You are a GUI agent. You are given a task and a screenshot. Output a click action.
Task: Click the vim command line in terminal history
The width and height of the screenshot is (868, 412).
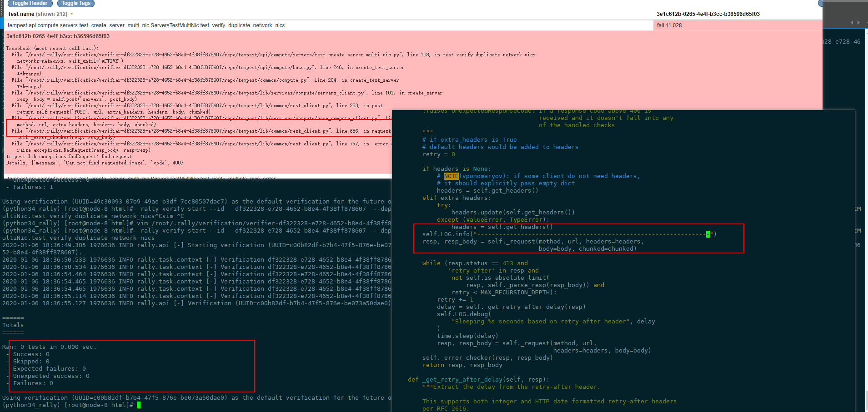pos(196,223)
